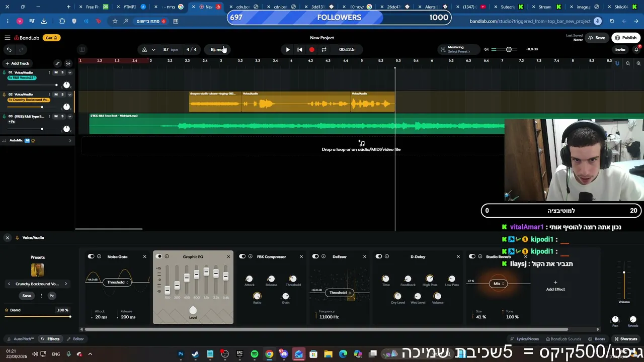644x362 pixels.
Task: Toggle the metronome icon
Action: pos(144,49)
